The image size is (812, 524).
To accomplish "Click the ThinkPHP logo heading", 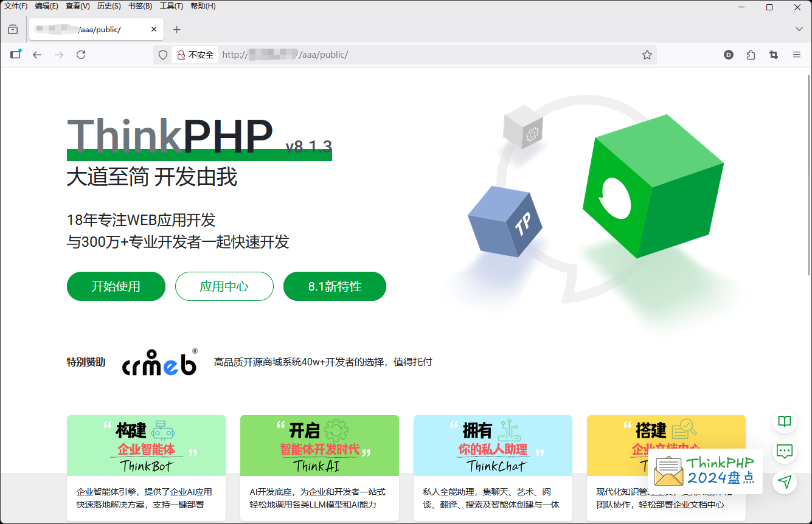I will 170,135.
